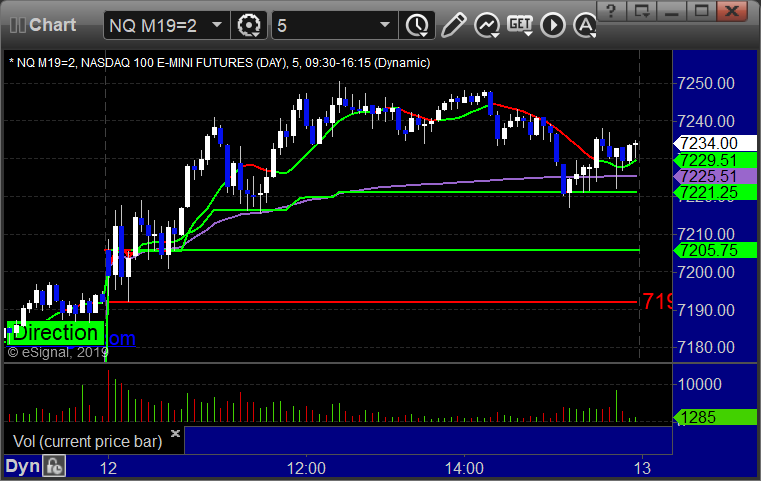Click the green 7229.51 price label
This screenshot has width=761, height=481.
(714, 160)
